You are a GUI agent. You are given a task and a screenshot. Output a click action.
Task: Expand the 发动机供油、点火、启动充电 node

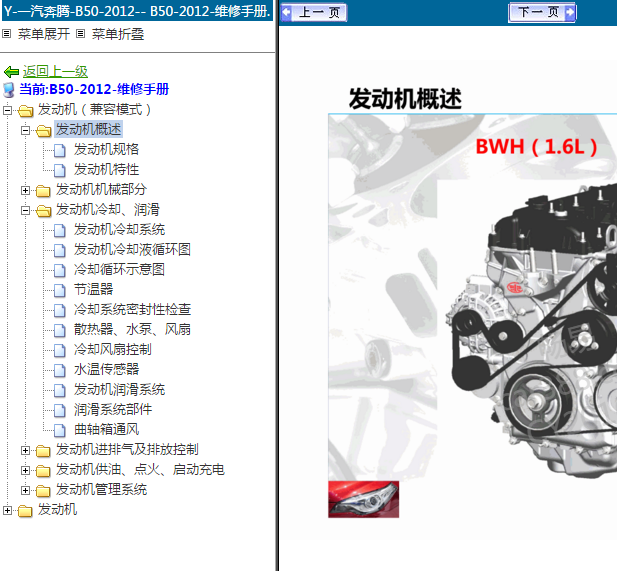[x=25, y=471]
